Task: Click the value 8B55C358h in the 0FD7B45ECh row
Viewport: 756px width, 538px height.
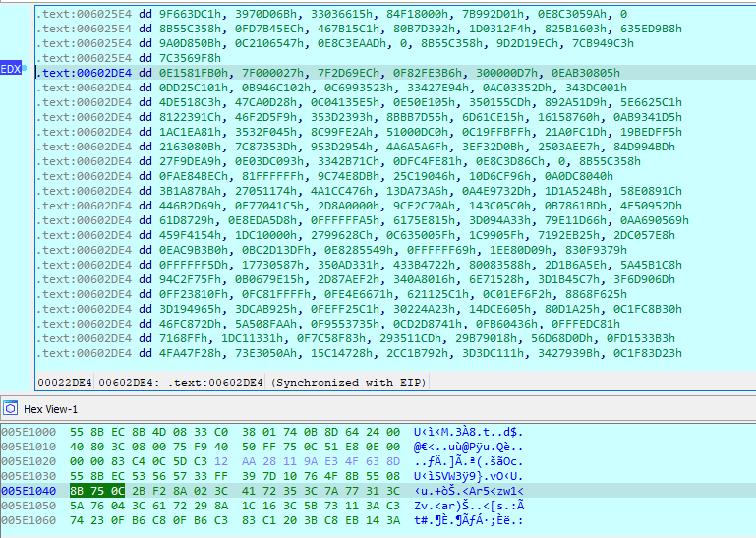Action: (190, 29)
